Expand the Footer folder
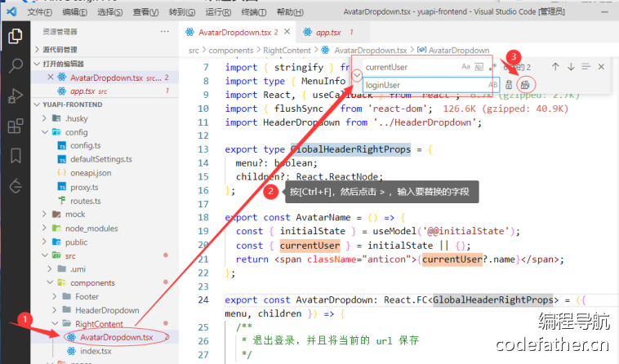The height and width of the screenshot is (364, 619). [x=55, y=296]
